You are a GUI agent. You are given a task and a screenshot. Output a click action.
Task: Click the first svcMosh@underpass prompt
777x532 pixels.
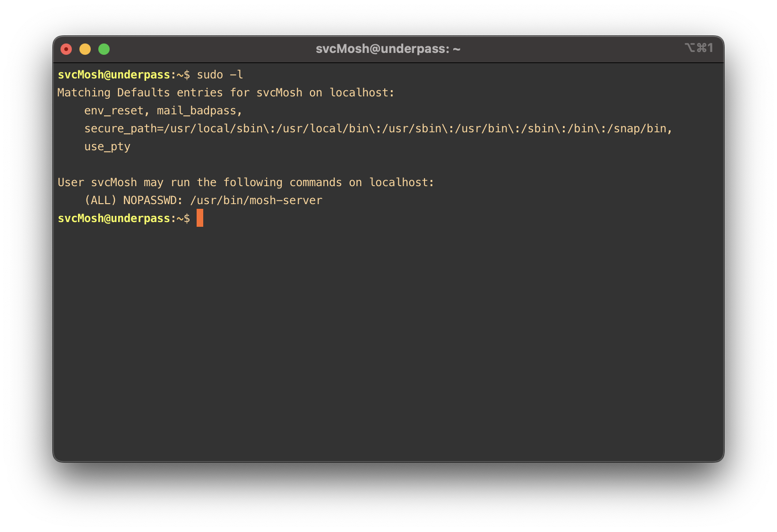coord(113,75)
